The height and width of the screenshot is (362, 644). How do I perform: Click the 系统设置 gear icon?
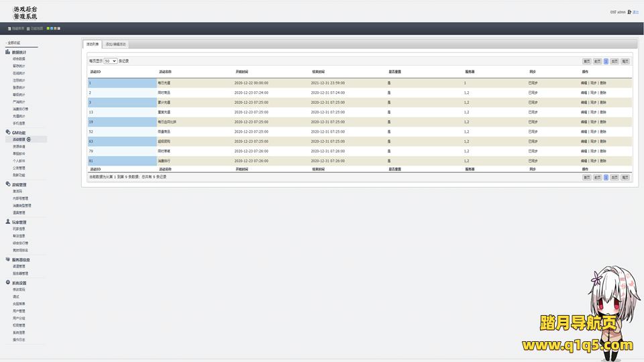[8, 283]
